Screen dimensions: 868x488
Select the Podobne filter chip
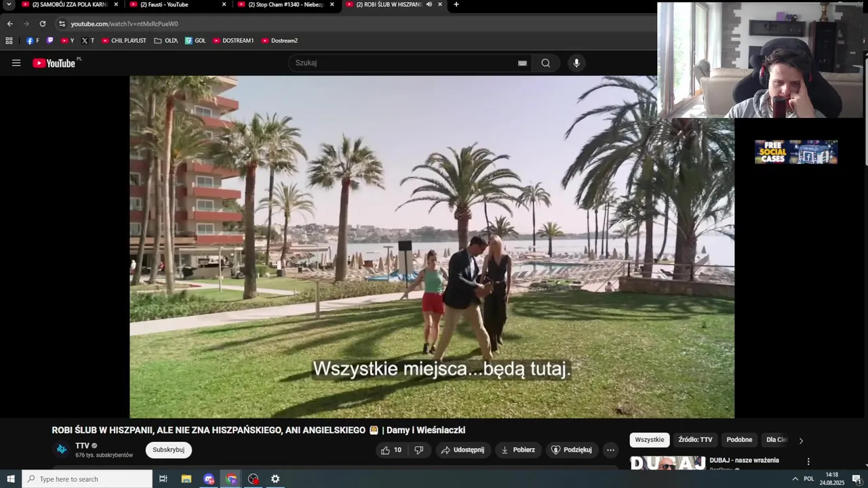pos(739,440)
